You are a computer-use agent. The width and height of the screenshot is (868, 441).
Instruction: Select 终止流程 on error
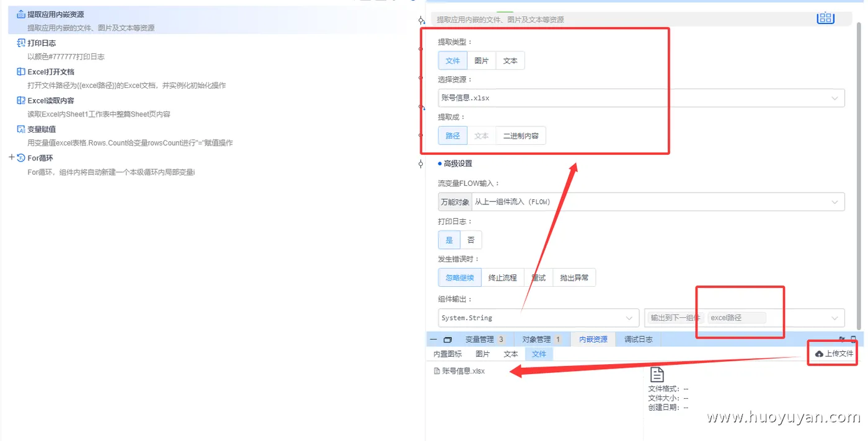[503, 277]
